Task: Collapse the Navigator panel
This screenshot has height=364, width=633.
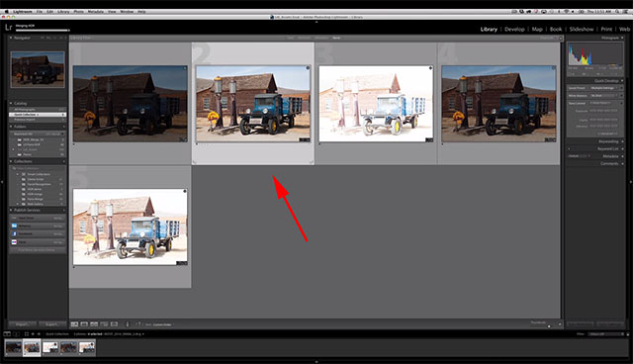Action: (11, 38)
